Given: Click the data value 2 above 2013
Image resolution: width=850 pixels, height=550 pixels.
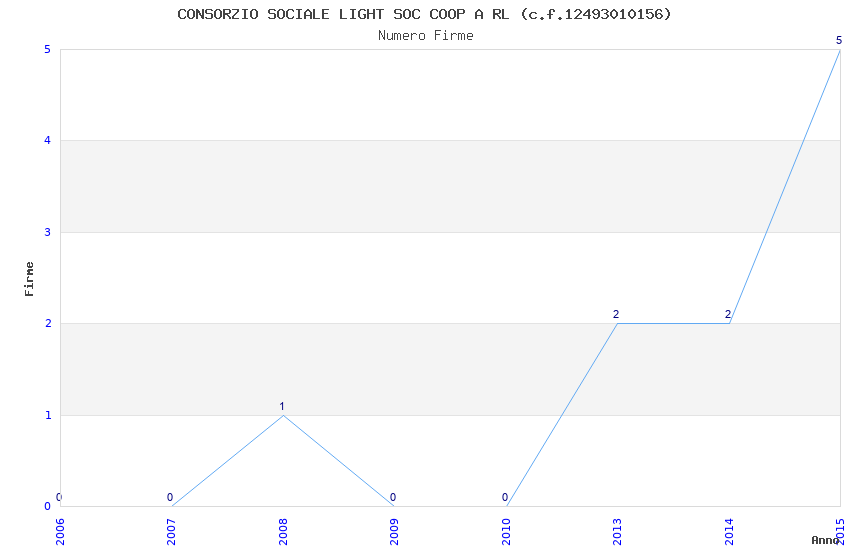Looking at the screenshot, I should 616,314.
